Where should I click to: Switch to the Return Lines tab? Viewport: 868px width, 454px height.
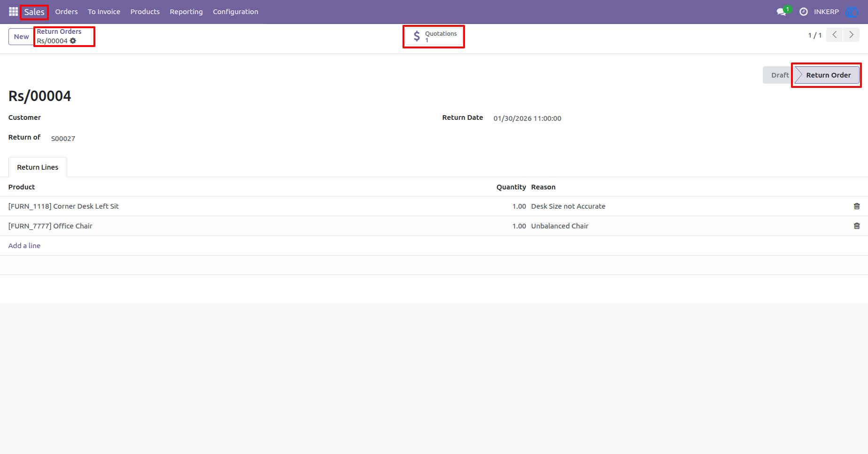coord(38,167)
